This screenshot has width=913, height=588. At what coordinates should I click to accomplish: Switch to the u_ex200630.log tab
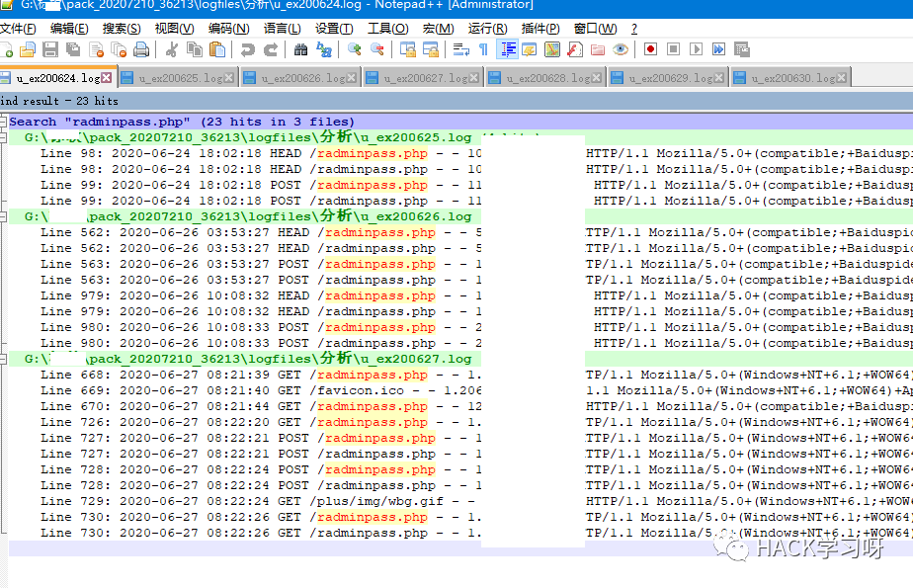pos(790,78)
